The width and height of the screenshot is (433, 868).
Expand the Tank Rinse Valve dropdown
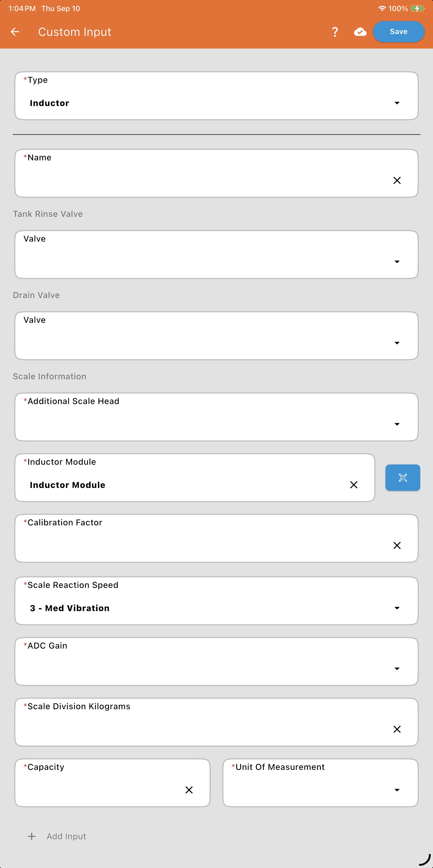tap(216, 255)
